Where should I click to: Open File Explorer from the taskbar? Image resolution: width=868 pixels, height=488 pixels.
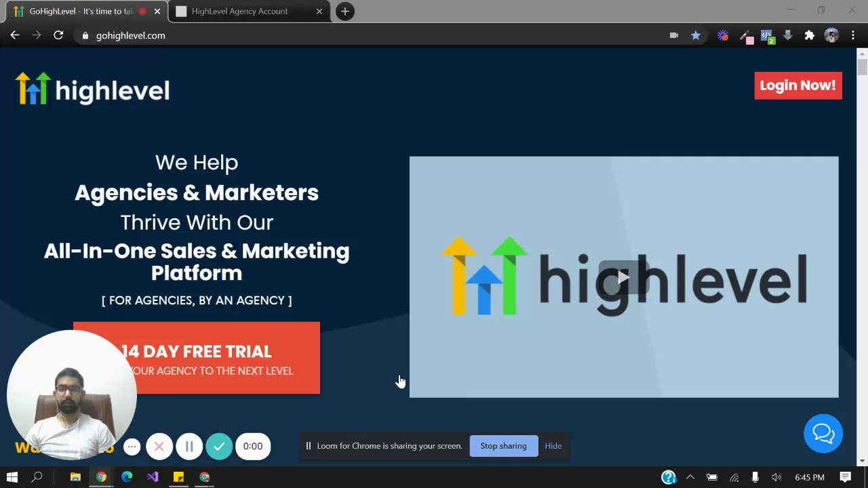(x=75, y=477)
